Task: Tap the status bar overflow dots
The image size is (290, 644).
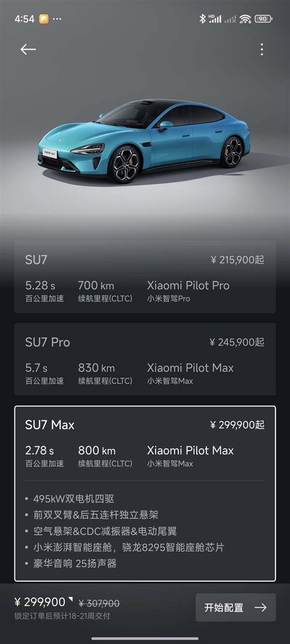Action: (57, 19)
